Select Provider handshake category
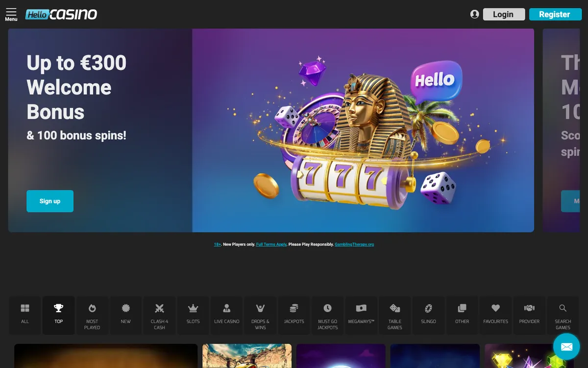Image resolution: width=588 pixels, height=368 pixels. [529, 315]
